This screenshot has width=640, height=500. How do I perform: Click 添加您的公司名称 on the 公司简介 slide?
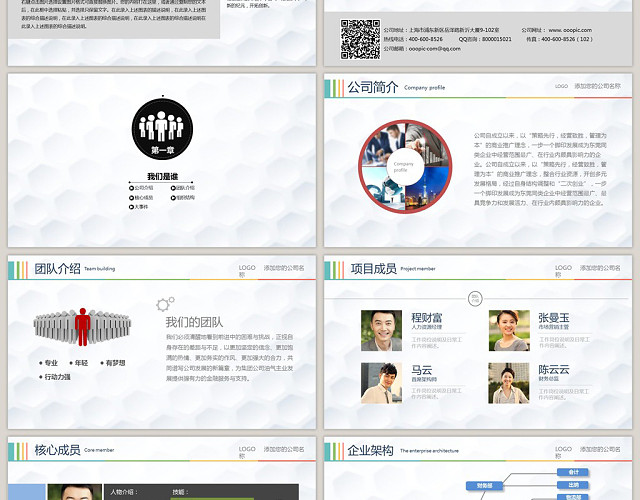[x=598, y=86]
